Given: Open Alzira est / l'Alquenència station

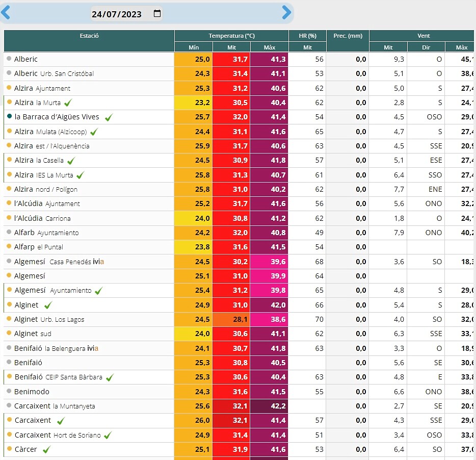Looking at the screenshot, I should click(x=51, y=146).
